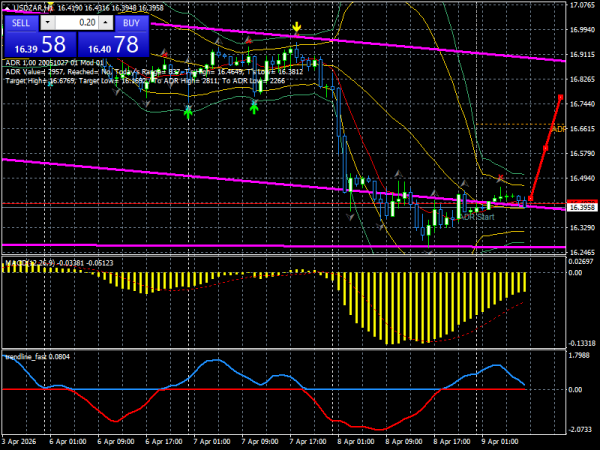Click the sell price 16.39 58 panel
Viewport: 600px width, 450px height.
click(40, 45)
